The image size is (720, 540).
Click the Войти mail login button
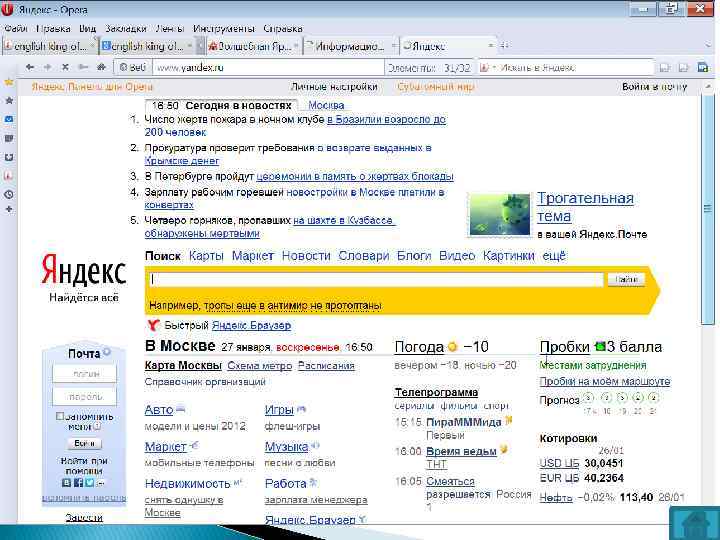click(x=84, y=443)
